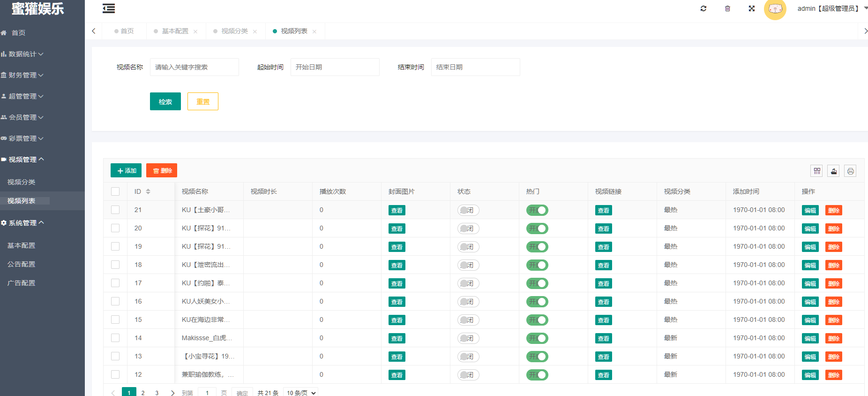The height and width of the screenshot is (396, 868).
Task: Expand the 数据统计 sidebar menu
Action: click(x=23, y=54)
